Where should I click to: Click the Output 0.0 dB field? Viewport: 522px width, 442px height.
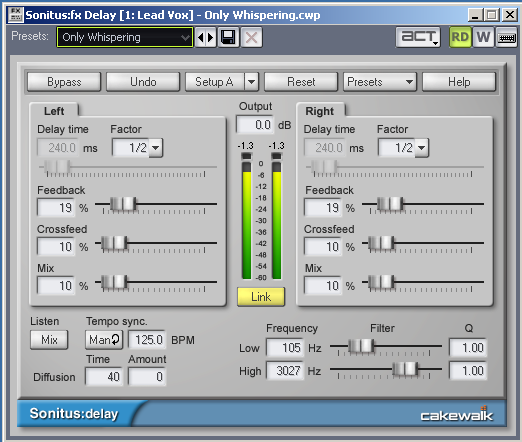click(255, 125)
